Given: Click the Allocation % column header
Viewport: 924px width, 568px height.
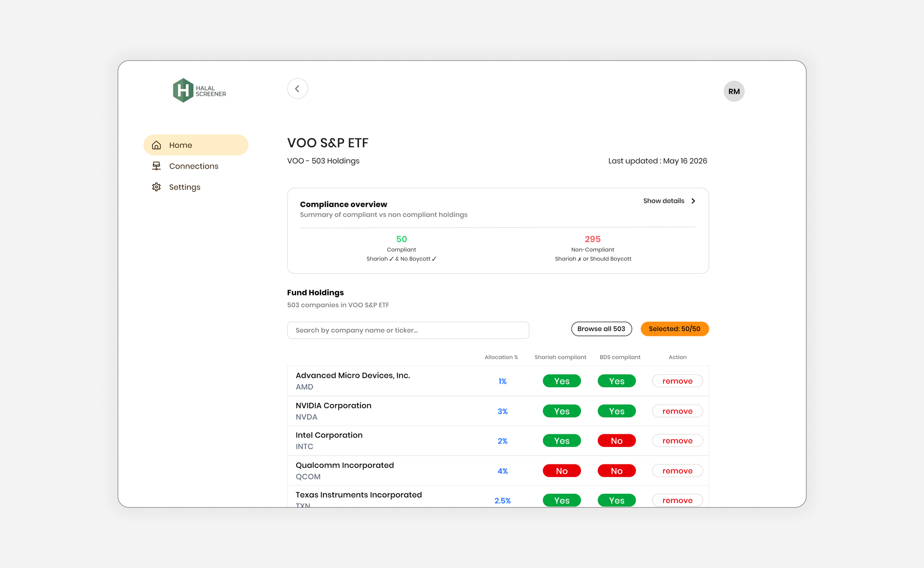Looking at the screenshot, I should [501, 357].
